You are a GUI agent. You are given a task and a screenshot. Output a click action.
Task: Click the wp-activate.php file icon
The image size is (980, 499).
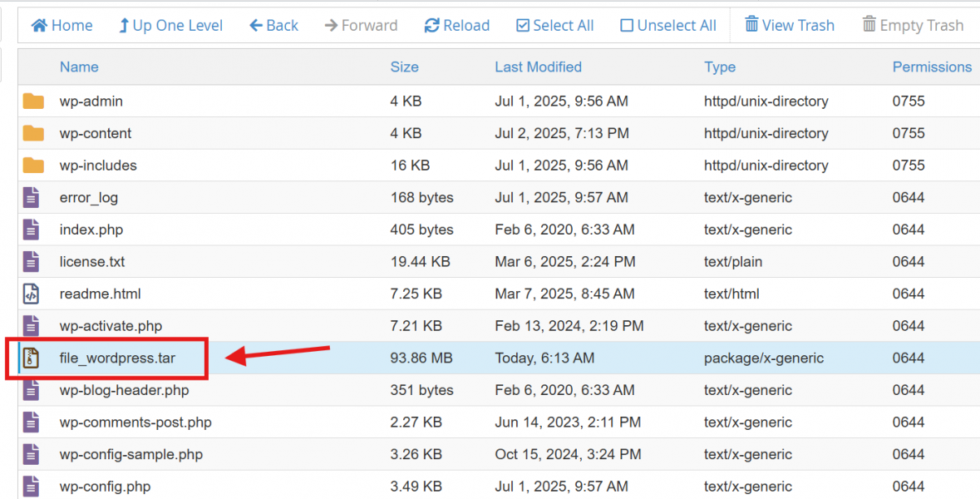31,326
